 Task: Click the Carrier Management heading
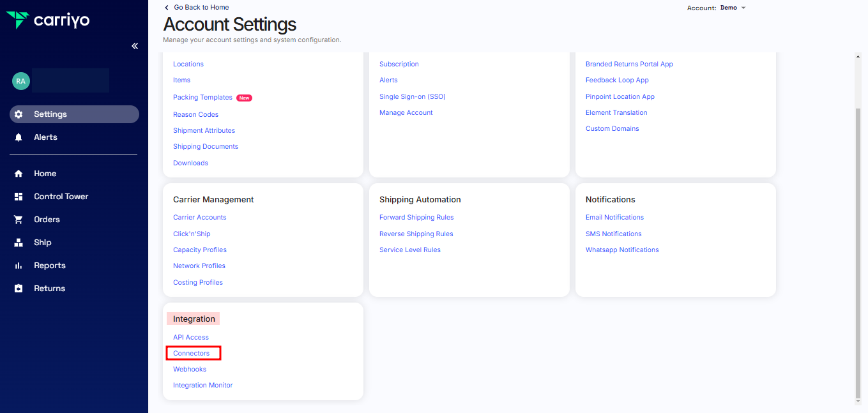click(x=213, y=200)
